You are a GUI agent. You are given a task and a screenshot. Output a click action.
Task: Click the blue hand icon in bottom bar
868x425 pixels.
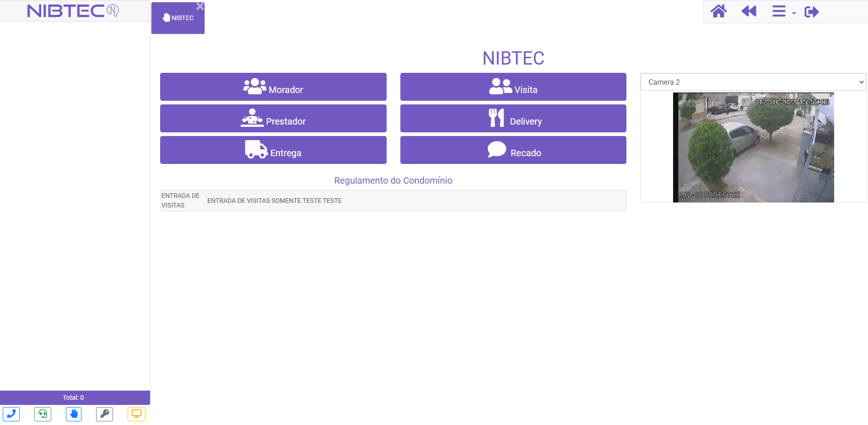(x=74, y=414)
